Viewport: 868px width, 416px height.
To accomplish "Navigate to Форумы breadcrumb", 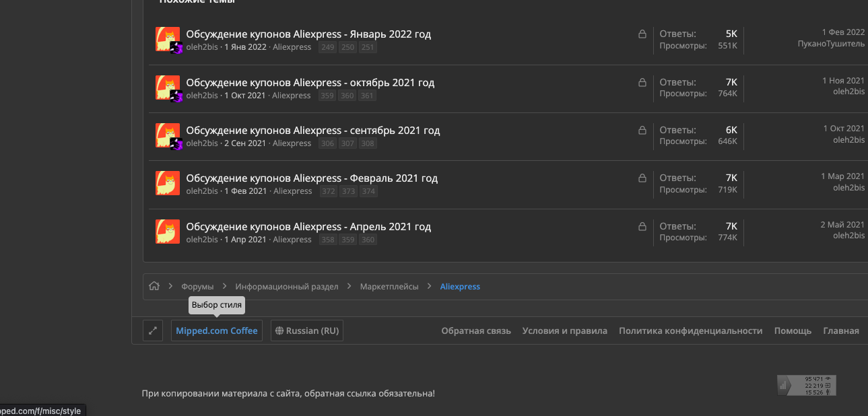I will (197, 287).
